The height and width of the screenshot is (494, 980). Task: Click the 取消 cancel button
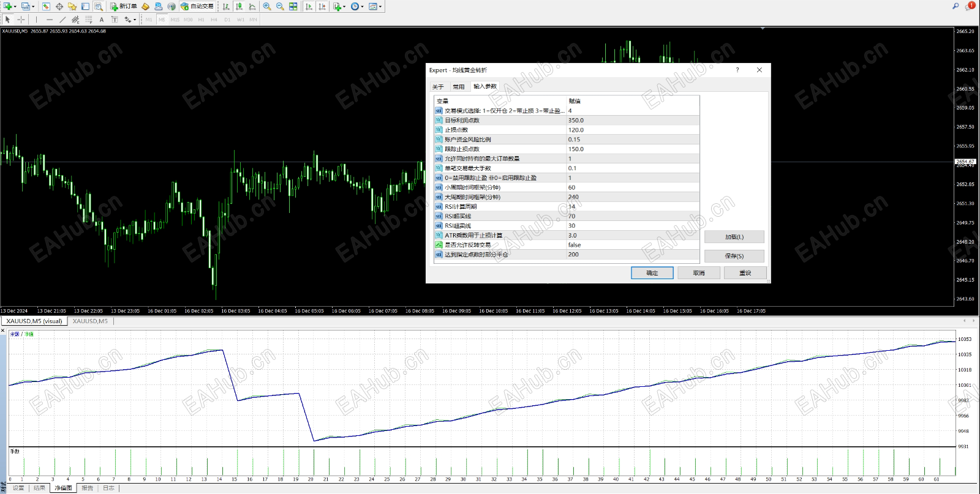pos(699,273)
